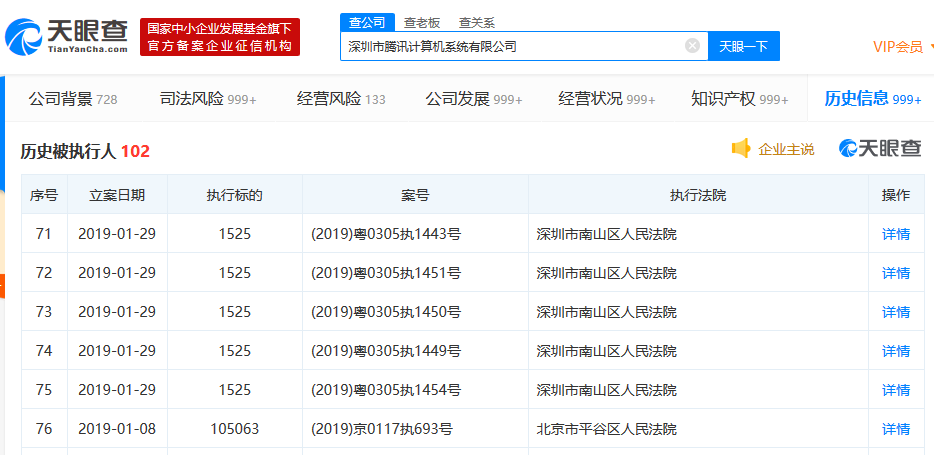Click the 序号 column header
The width and height of the screenshot is (934, 455).
point(44,195)
